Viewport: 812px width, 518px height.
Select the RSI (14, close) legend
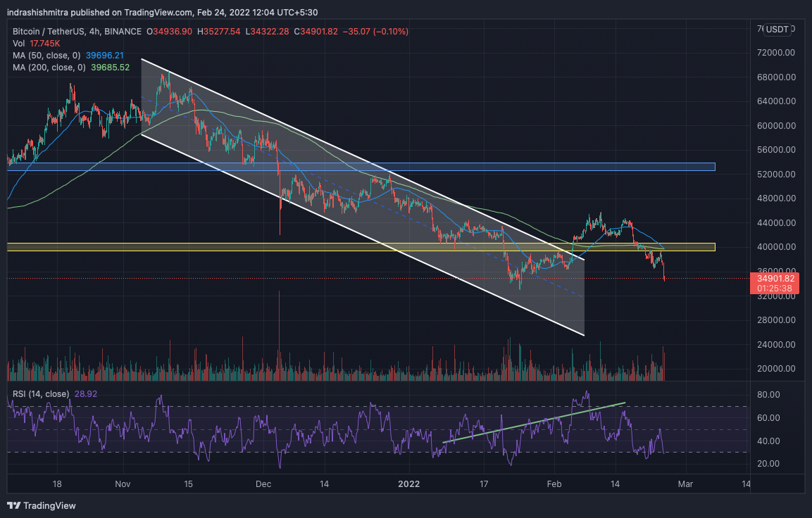click(x=39, y=393)
